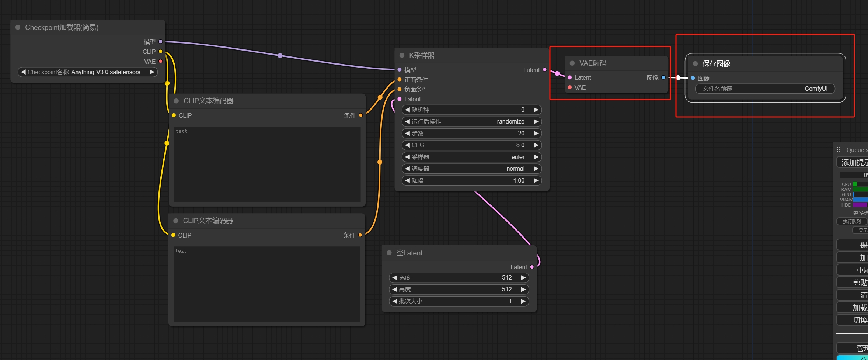Click the text box of the positive CLIP文本编码器

[x=267, y=164]
